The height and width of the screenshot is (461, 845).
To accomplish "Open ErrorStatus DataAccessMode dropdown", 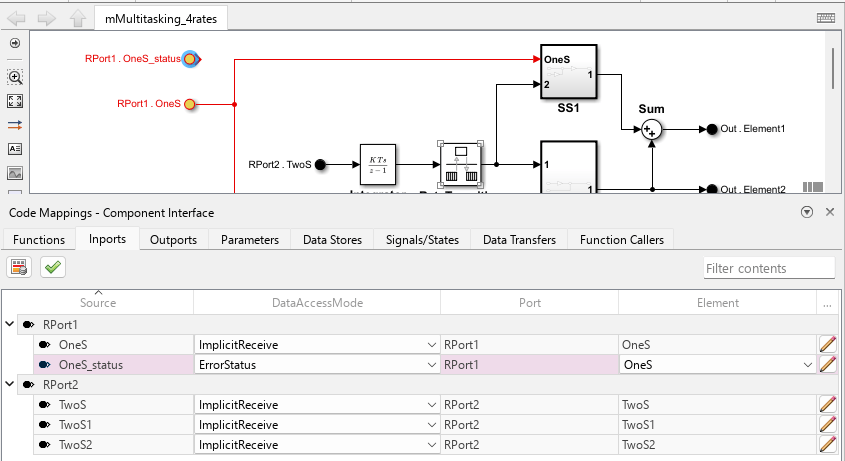I will [432, 364].
